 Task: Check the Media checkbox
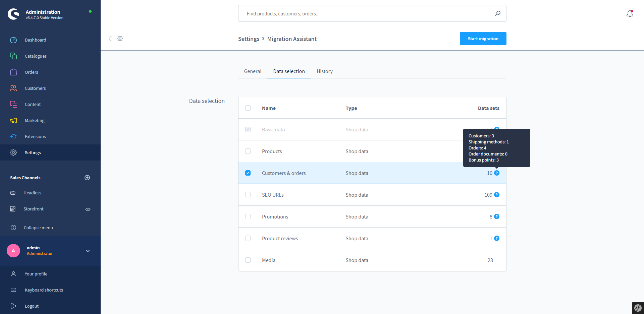[x=248, y=260]
